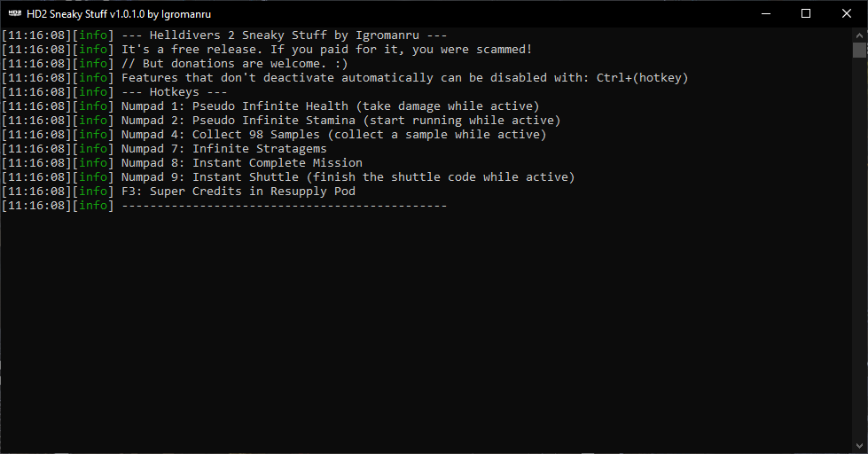
Task: Click the Numpad 1 Pseudo Infinite Health line
Action: [270, 106]
